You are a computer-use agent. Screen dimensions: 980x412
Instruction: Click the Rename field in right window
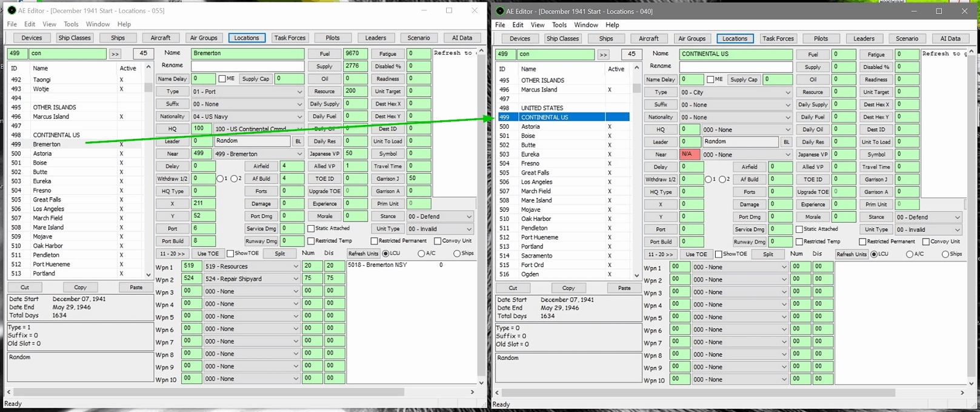pyautogui.click(x=736, y=66)
